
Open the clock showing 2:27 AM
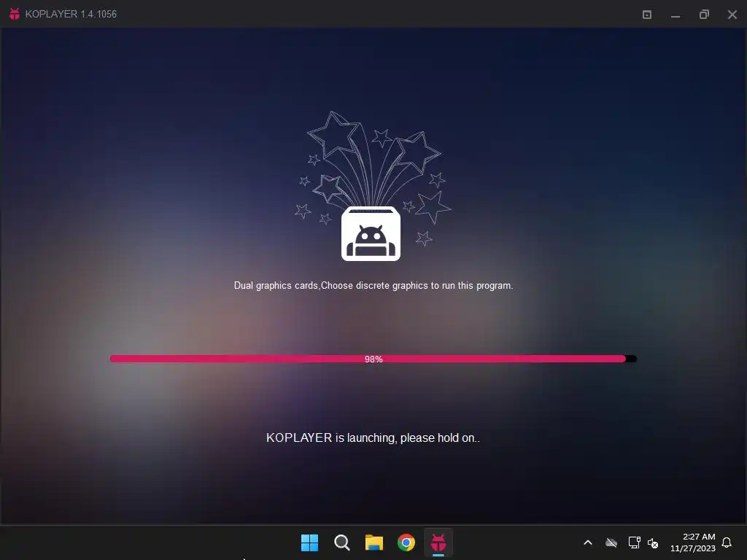[693, 542]
